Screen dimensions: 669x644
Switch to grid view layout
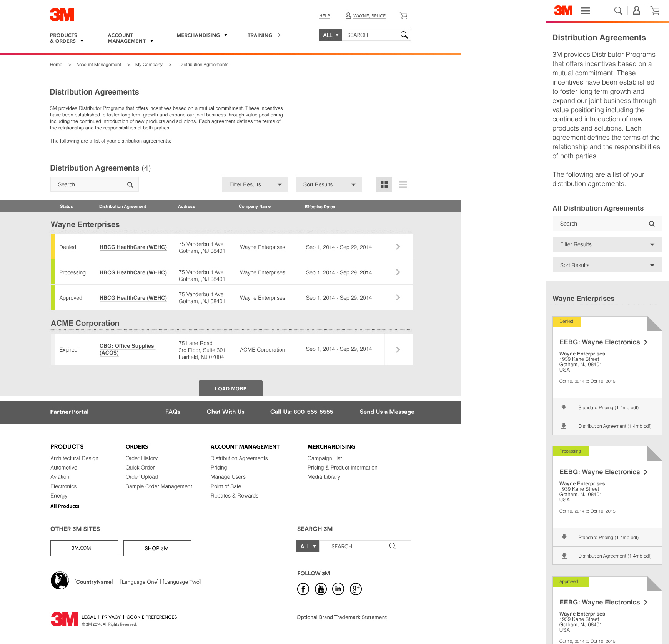tap(384, 184)
